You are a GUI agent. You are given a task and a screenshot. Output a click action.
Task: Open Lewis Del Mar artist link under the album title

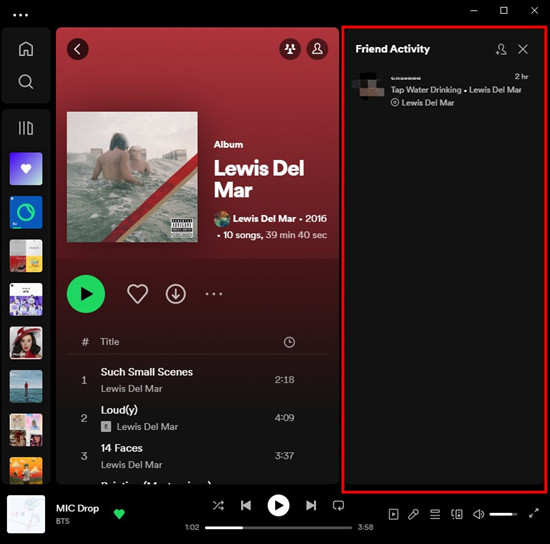[x=264, y=219]
